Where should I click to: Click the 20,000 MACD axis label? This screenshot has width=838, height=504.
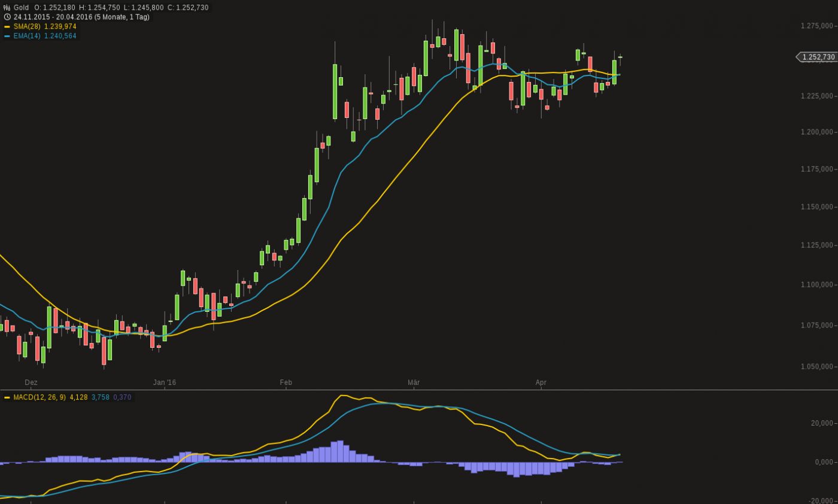pos(822,423)
